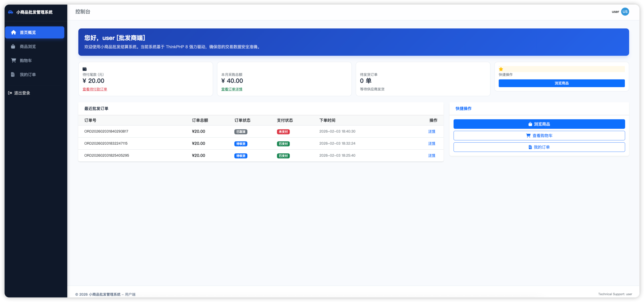The width and height of the screenshot is (644, 302).
Task: Go to 我的订单 in sidebar
Action: (x=28, y=75)
